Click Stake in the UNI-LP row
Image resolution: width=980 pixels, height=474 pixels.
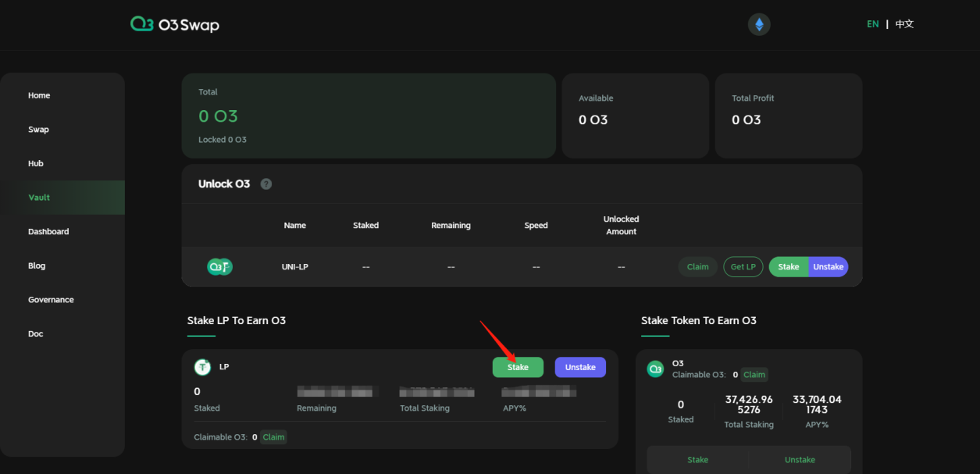point(788,267)
